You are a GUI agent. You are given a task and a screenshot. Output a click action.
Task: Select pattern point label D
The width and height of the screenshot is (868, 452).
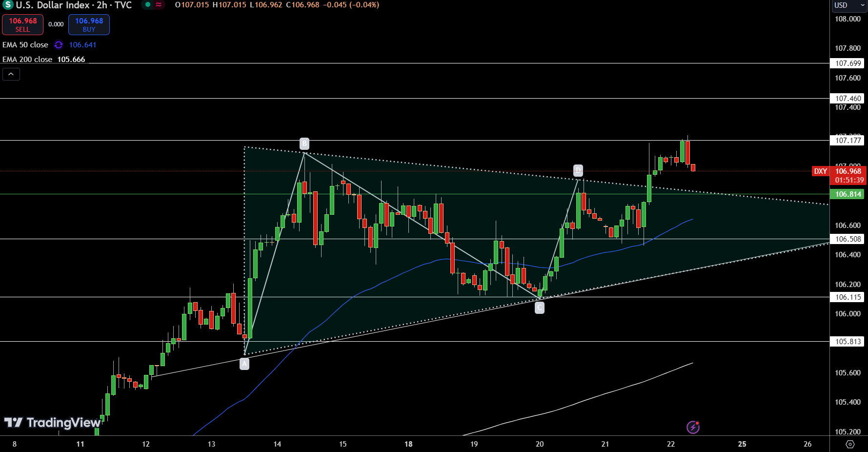tap(578, 170)
